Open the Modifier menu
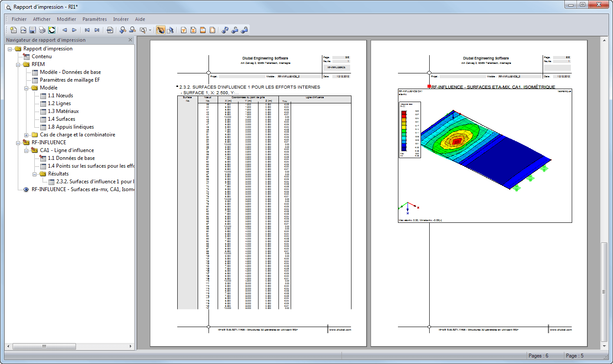This screenshot has height=364, width=613. coord(66,19)
